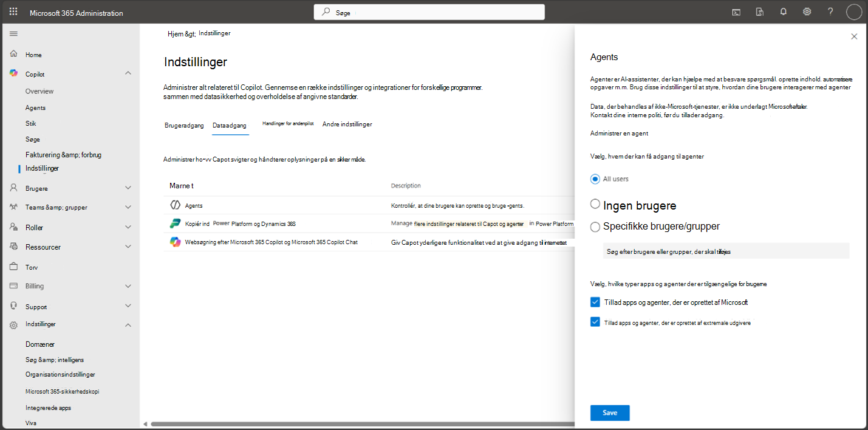Open Stik in the sidebar
Viewport: 868px width, 430px height.
[31, 123]
